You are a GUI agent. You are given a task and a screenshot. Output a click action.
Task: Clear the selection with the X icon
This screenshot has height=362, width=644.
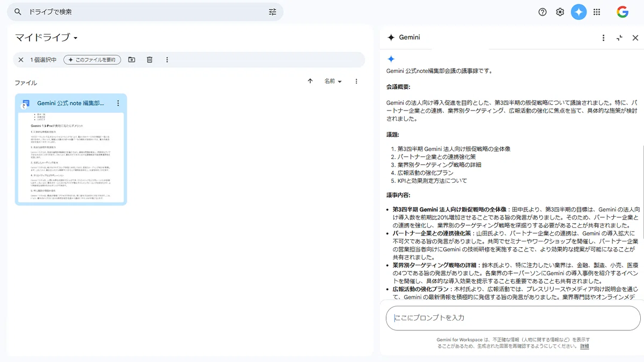[x=21, y=60]
